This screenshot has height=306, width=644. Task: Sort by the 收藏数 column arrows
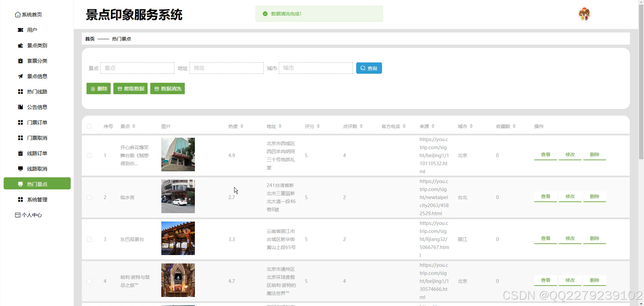pos(514,126)
